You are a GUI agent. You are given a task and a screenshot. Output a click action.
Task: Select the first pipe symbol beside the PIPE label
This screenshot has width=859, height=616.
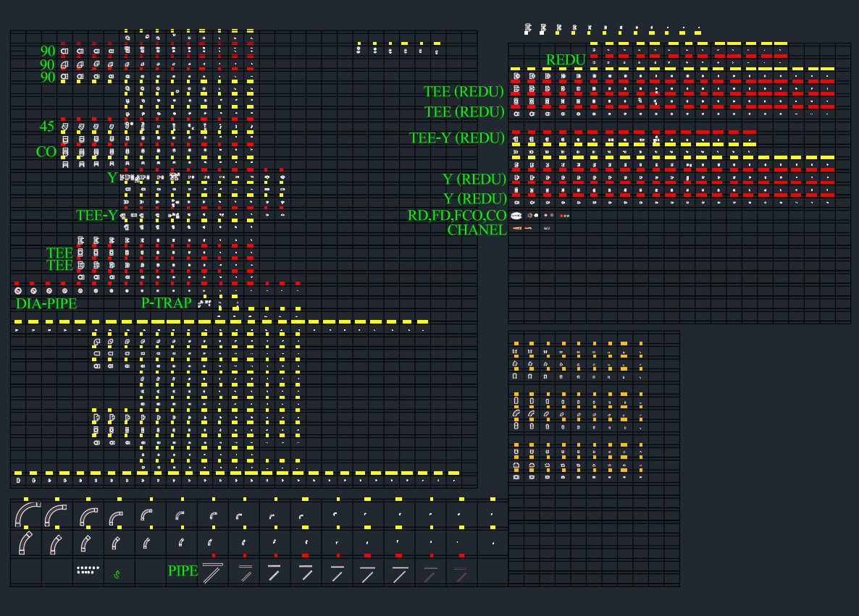(x=212, y=573)
